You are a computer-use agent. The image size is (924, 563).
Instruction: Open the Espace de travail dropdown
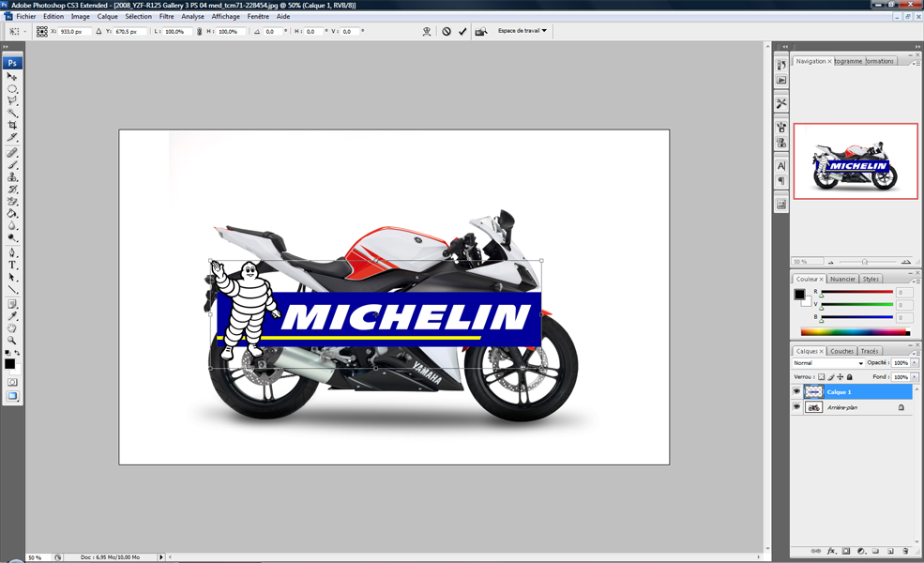523,31
